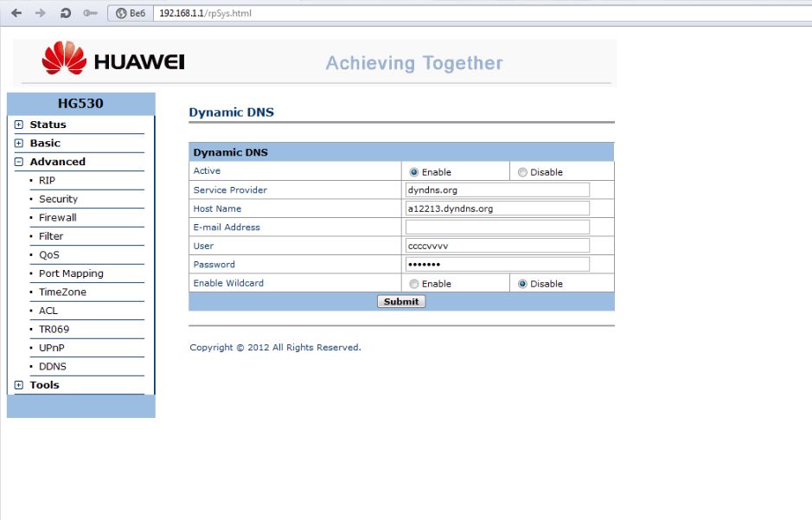The height and width of the screenshot is (520, 812).
Task: Click the User input field
Action: [x=497, y=246]
